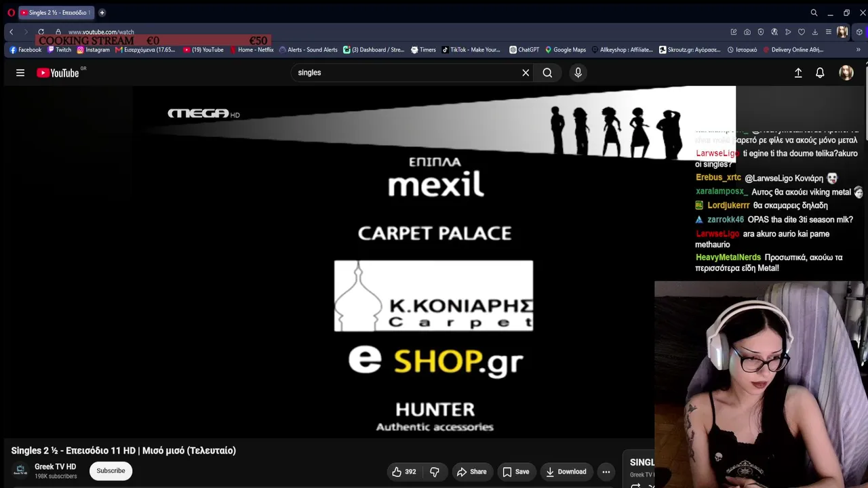
Task: Open the Greek TV HD channel avatar
Action: pyautogui.click(x=20, y=470)
